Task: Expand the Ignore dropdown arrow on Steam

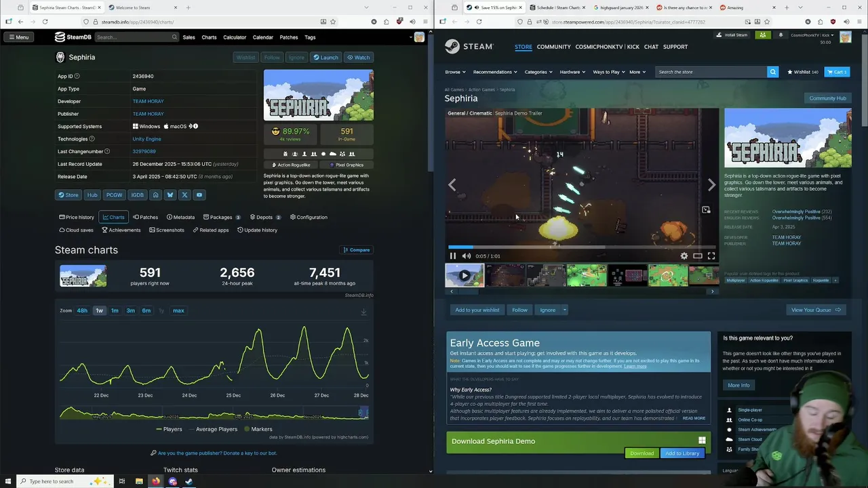Action: click(x=564, y=310)
